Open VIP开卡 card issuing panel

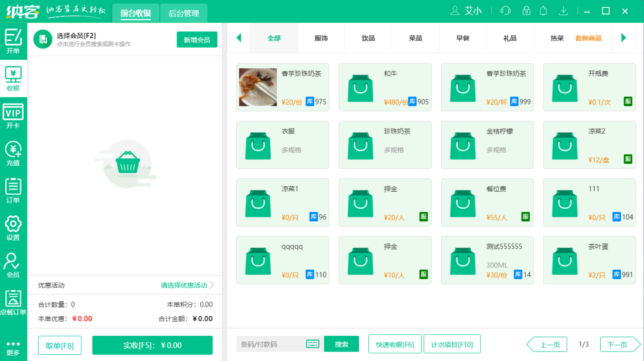point(14,115)
